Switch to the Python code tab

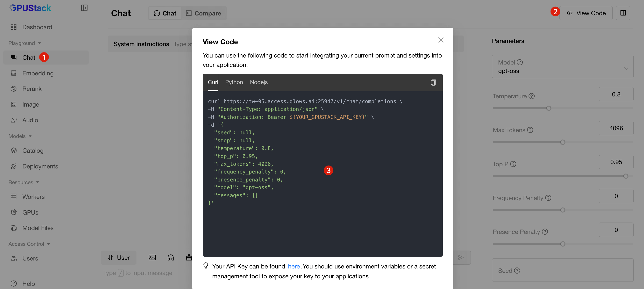(x=234, y=82)
